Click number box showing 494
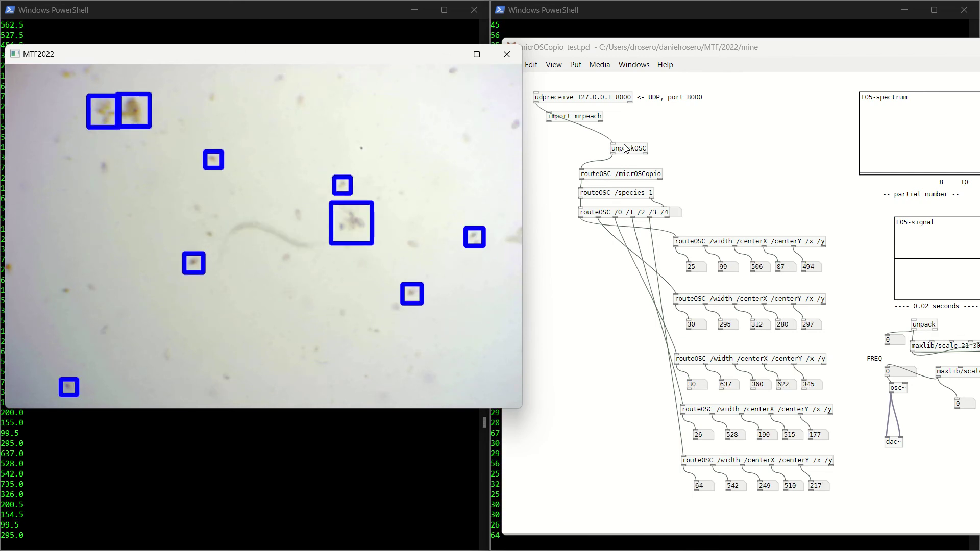Image resolution: width=980 pixels, height=551 pixels. tap(811, 267)
